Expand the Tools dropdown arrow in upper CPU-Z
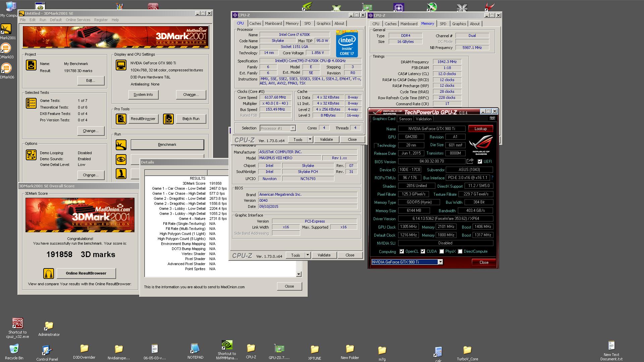 coord(310,139)
